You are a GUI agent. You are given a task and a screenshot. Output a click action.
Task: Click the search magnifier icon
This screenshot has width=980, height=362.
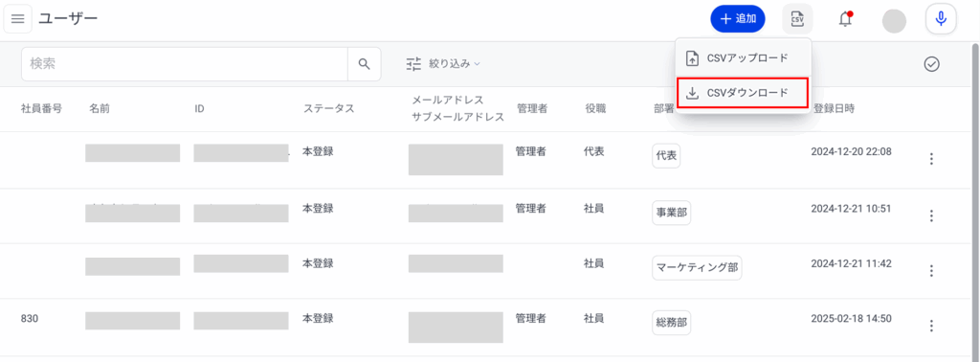point(365,64)
